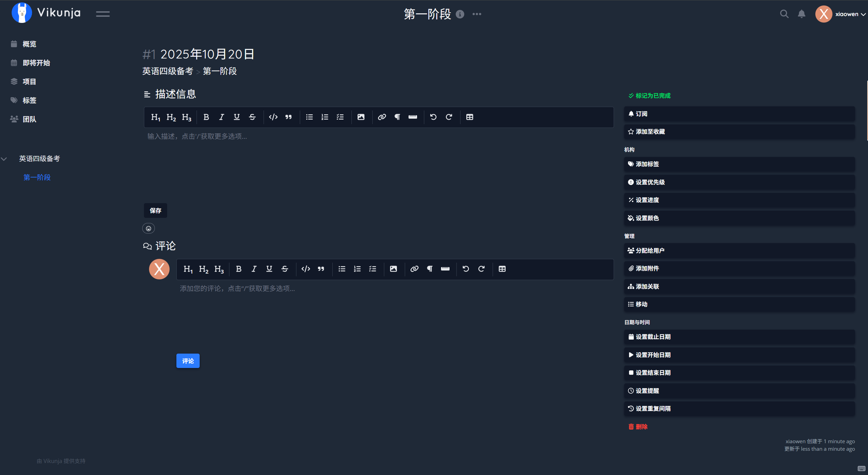Collapse 英语四级备考 project tree
868x475 pixels.
(4, 159)
